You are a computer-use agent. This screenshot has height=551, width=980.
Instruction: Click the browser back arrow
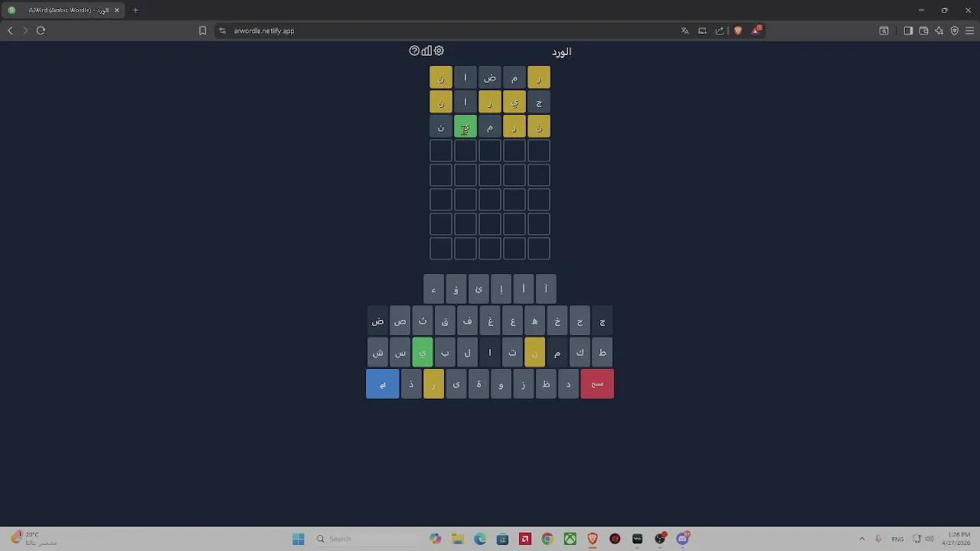10,31
